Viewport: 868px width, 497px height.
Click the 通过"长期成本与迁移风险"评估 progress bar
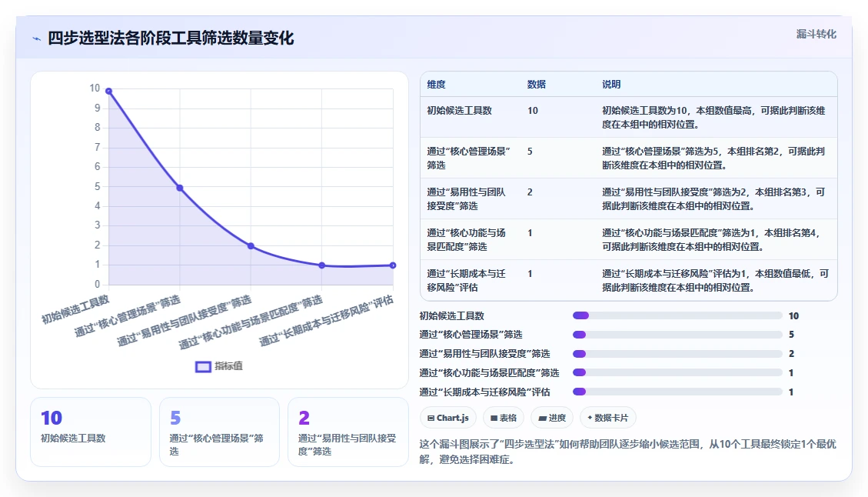click(x=677, y=392)
